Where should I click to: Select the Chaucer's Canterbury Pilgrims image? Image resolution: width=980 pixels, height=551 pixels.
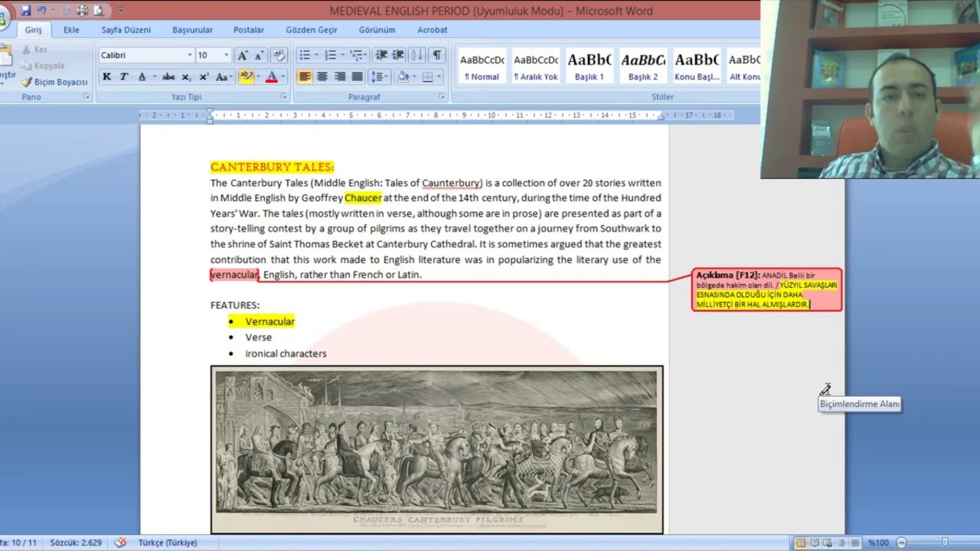[436, 450]
